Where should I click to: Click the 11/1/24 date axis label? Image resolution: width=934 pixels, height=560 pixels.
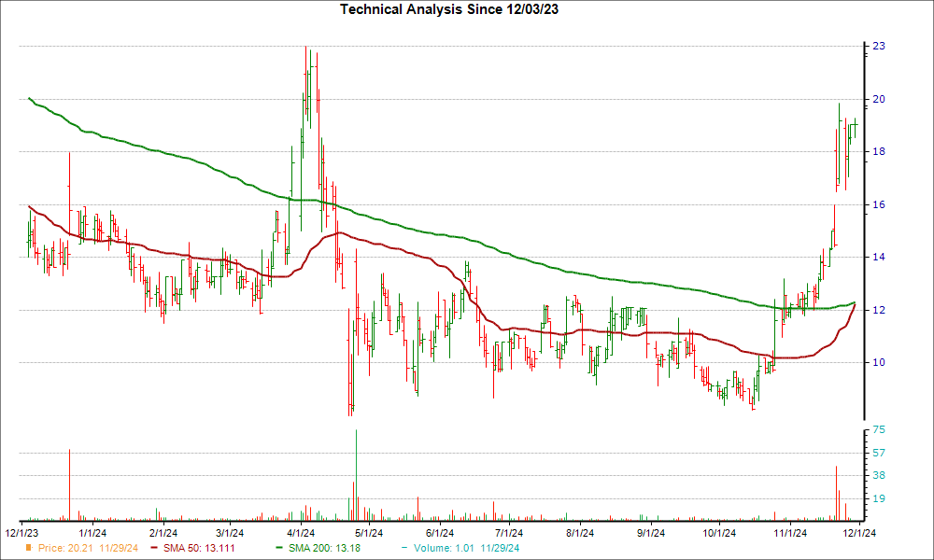(x=790, y=533)
